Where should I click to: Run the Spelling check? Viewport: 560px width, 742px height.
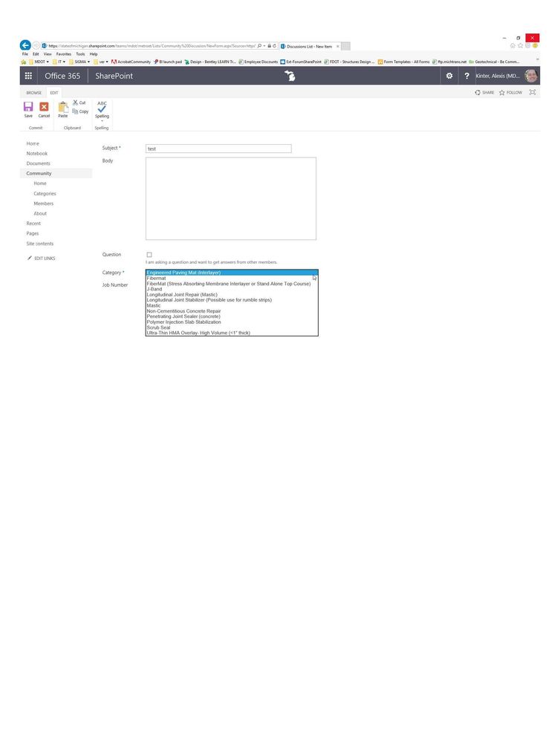click(102, 111)
